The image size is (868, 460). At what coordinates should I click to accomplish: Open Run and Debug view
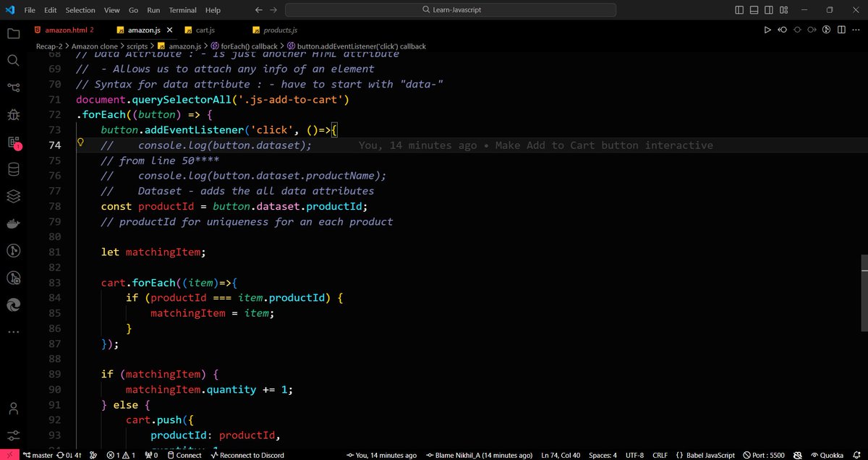pyautogui.click(x=13, y=114)
